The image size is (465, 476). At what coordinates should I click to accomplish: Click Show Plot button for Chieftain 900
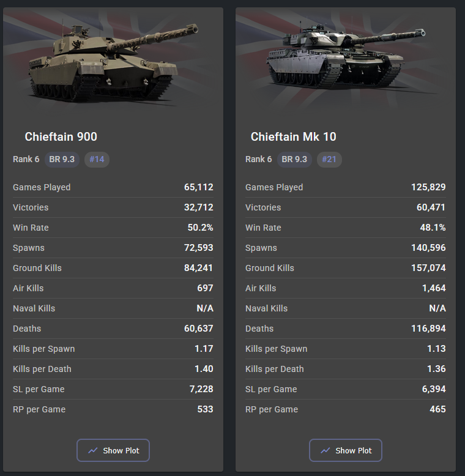coord(113,450)
